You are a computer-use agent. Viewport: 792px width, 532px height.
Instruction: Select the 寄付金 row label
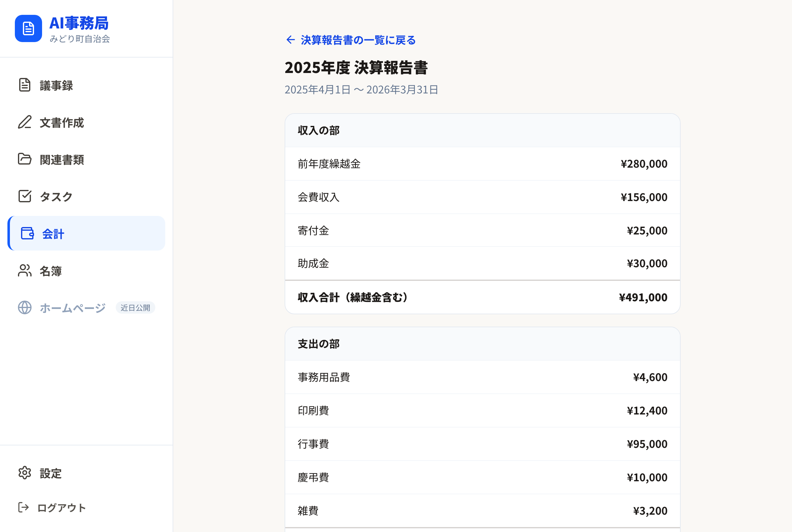click(313, 230)
